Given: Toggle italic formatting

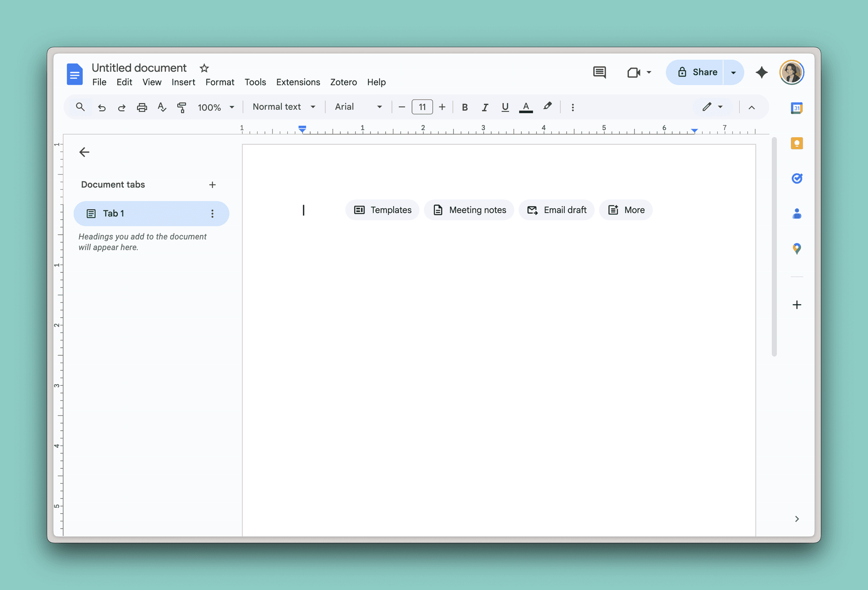Looking at the screenshot, I should click(x=485, y=107).
